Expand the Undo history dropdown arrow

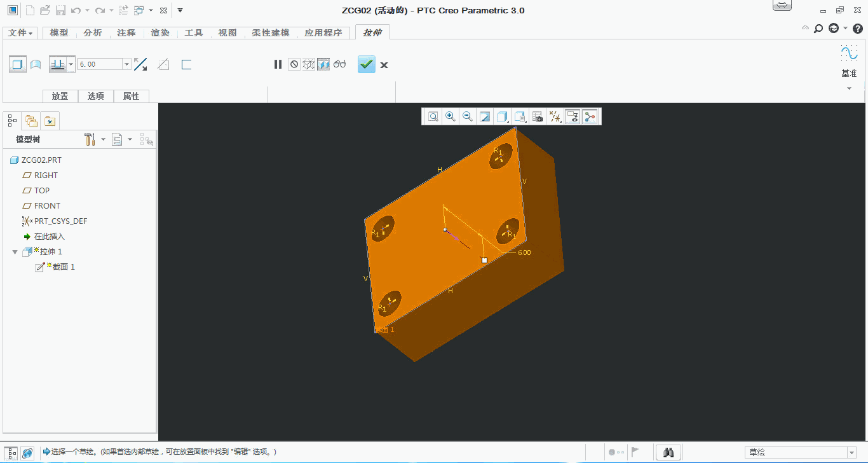tap(87, 10)
